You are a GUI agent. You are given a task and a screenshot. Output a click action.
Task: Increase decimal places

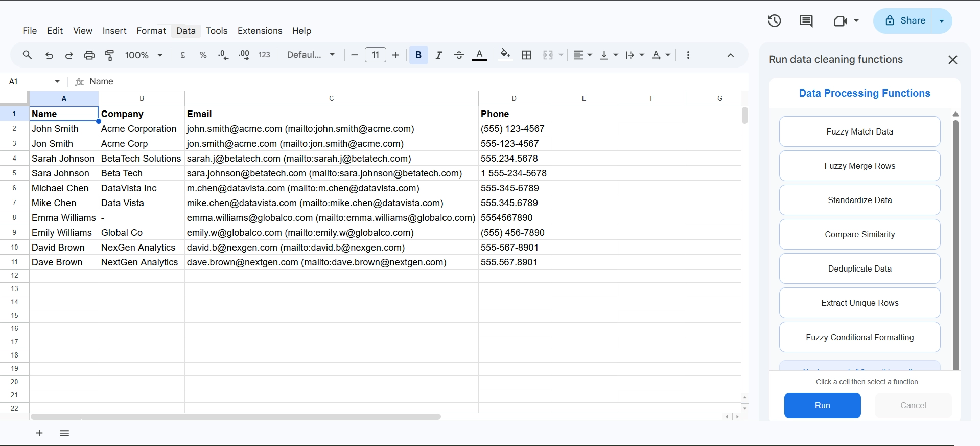pos(244,55)
